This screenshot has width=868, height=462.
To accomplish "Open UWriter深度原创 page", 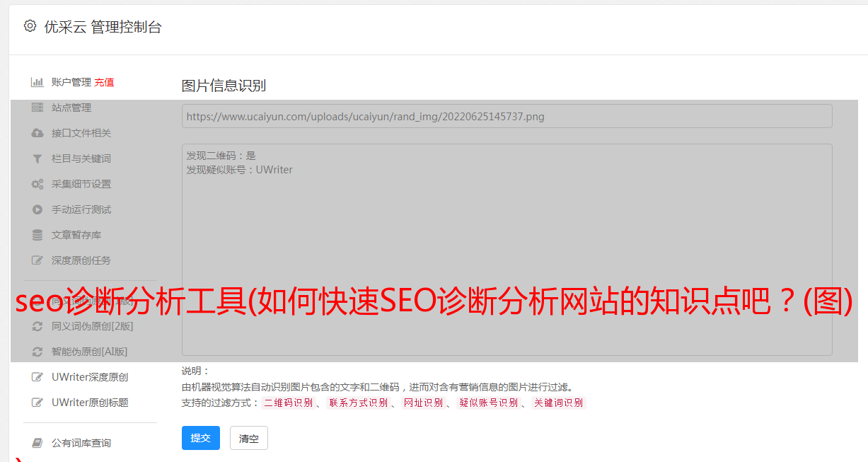I will pos(90,377).
